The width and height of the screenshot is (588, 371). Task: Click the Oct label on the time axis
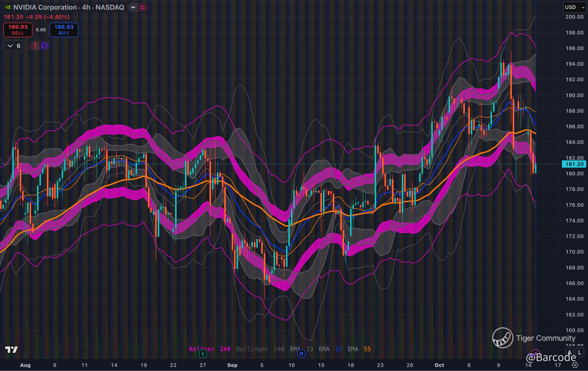[x=439, y=365]
